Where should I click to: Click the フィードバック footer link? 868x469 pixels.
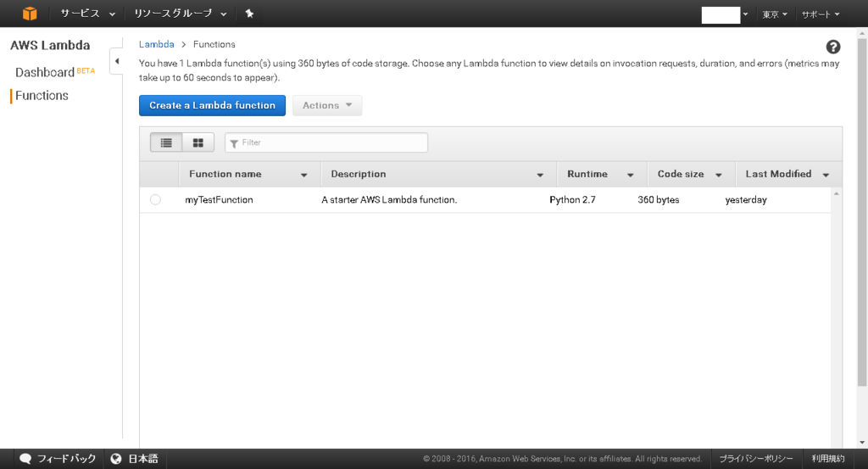click(x=66, y=459)
